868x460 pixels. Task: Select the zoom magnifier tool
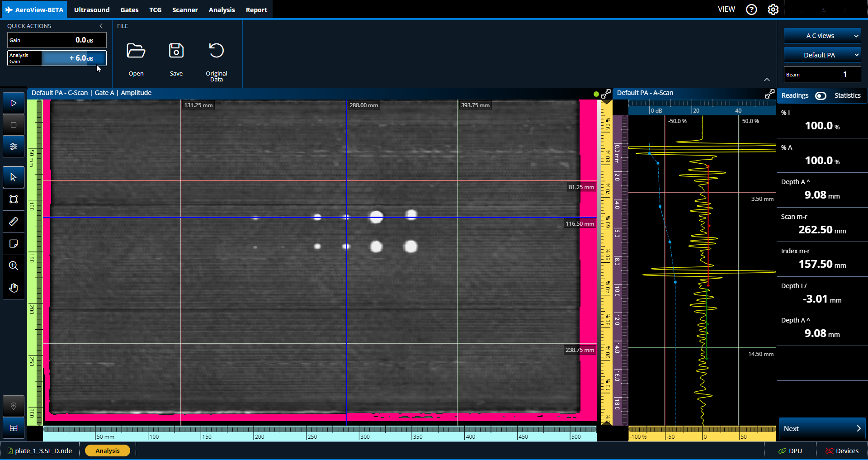tap(14, 266)
